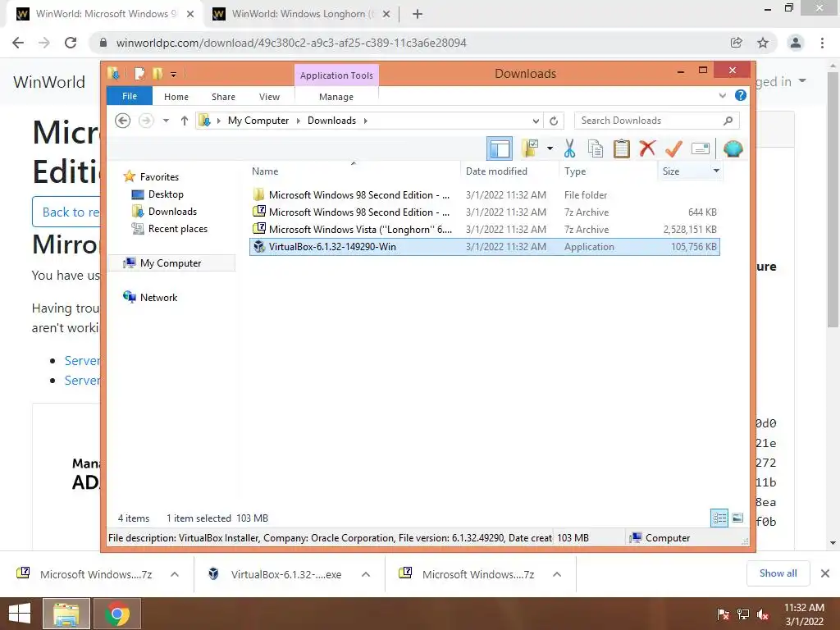Click the Explorer Back arrow button
The image size is (840, 630).
pos(123,121)
